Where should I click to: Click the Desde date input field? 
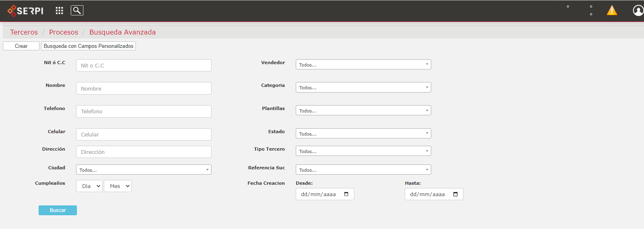coord(325,194)
